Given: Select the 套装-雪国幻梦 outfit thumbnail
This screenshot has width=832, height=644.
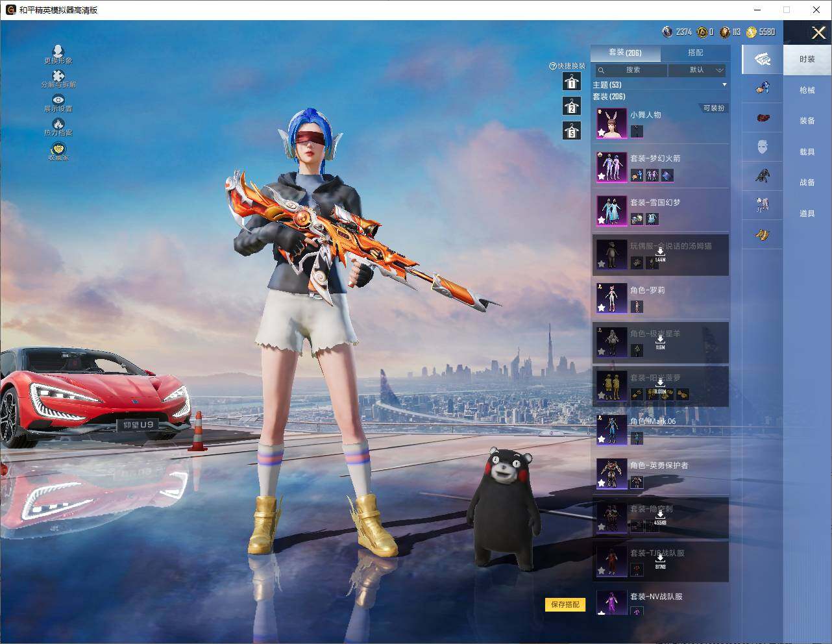Looking at the screenshot, I should 611,211.
